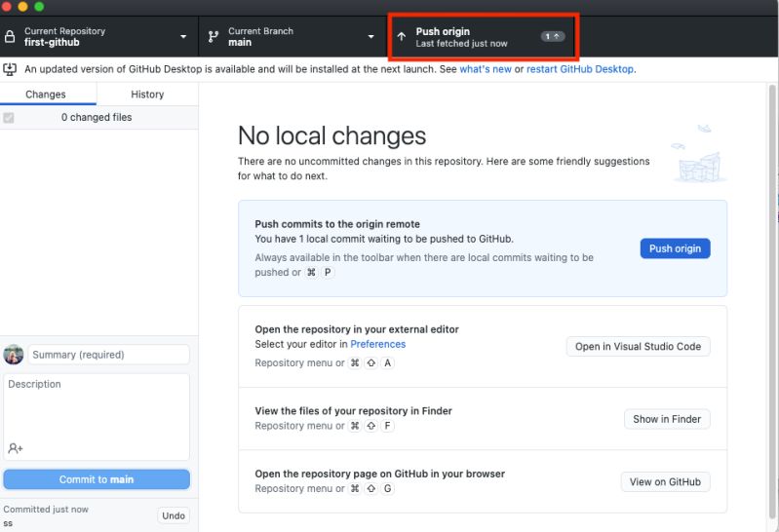
Task: Click Open in Visual Studio Code
Action: 638,346
